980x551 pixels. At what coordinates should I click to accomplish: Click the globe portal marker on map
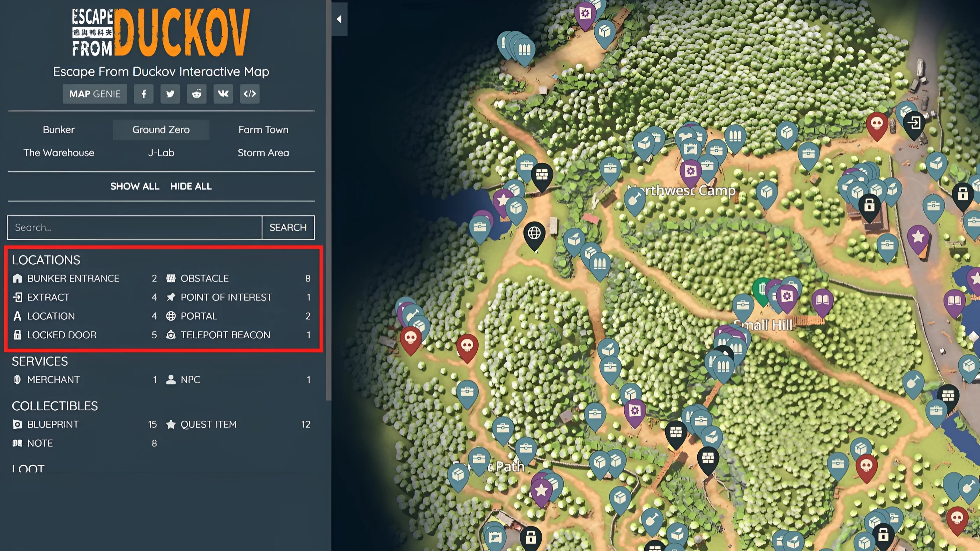pos(534,233)
